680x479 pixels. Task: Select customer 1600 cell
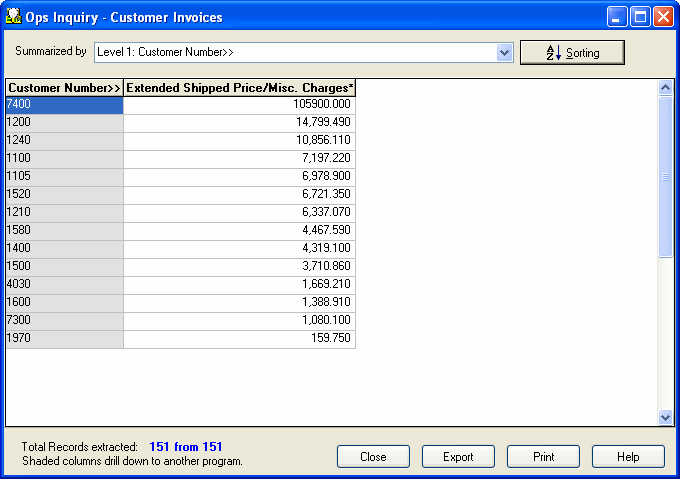(65, 303)
